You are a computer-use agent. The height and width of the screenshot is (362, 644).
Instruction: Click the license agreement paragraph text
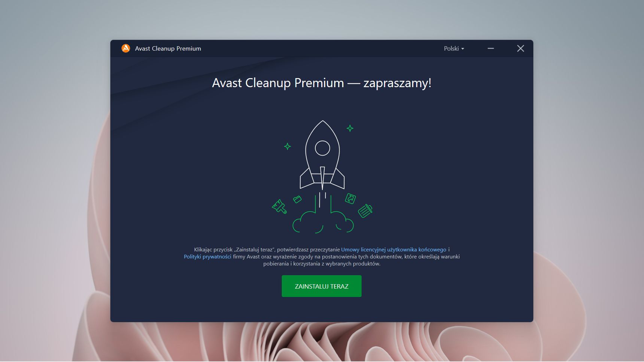pyautogui.click(x=322, y=257)
